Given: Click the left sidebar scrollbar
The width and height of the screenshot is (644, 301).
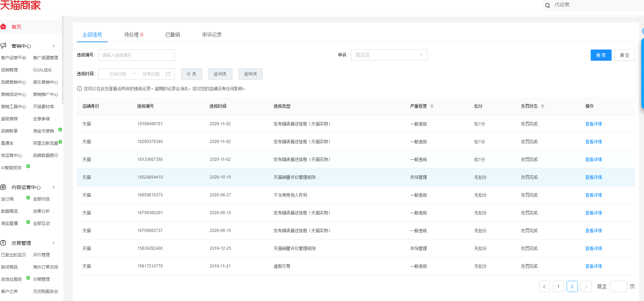Looking at the screenshot, I should 63,60.
